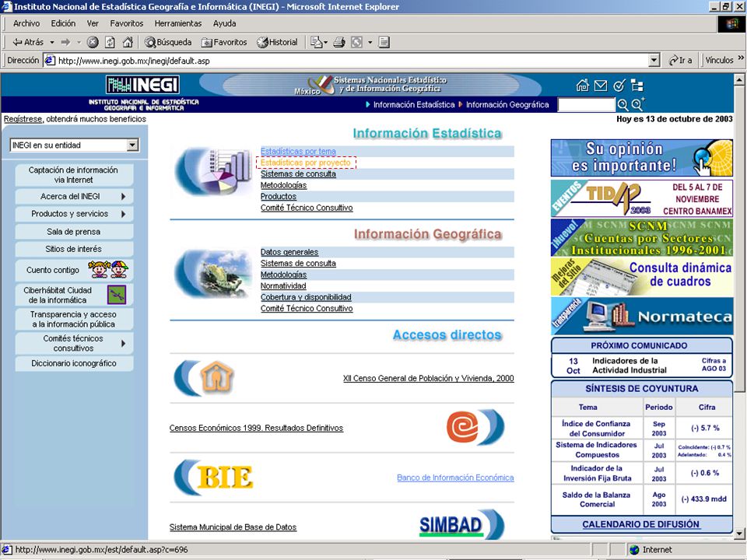Click the vertical scrollbar down arrow

coord(739,534)
